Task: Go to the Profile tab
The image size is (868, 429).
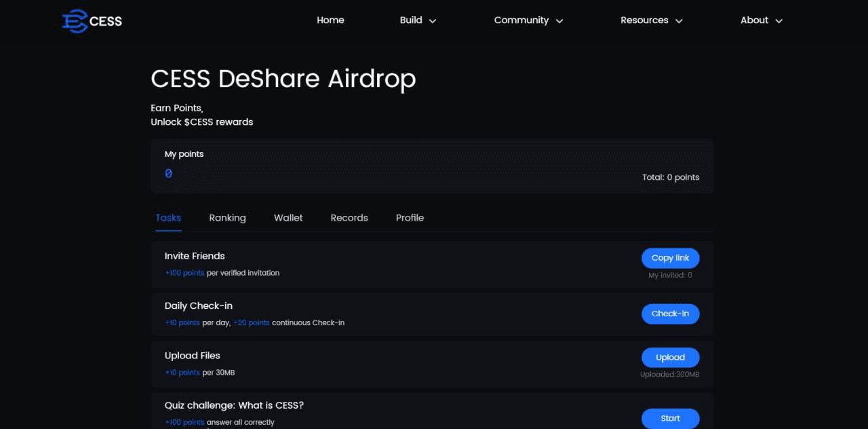Action: 410,218
